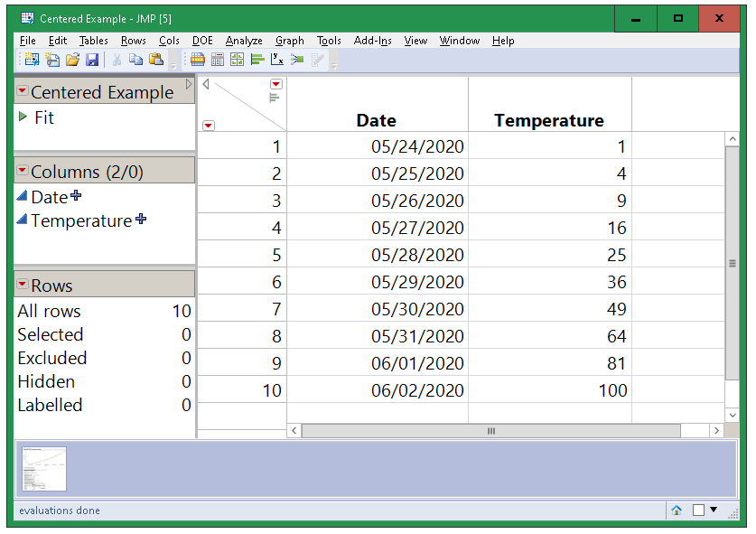
Task: Open the DOE menu
Action: pyautogui.click(x=202, y=41)
